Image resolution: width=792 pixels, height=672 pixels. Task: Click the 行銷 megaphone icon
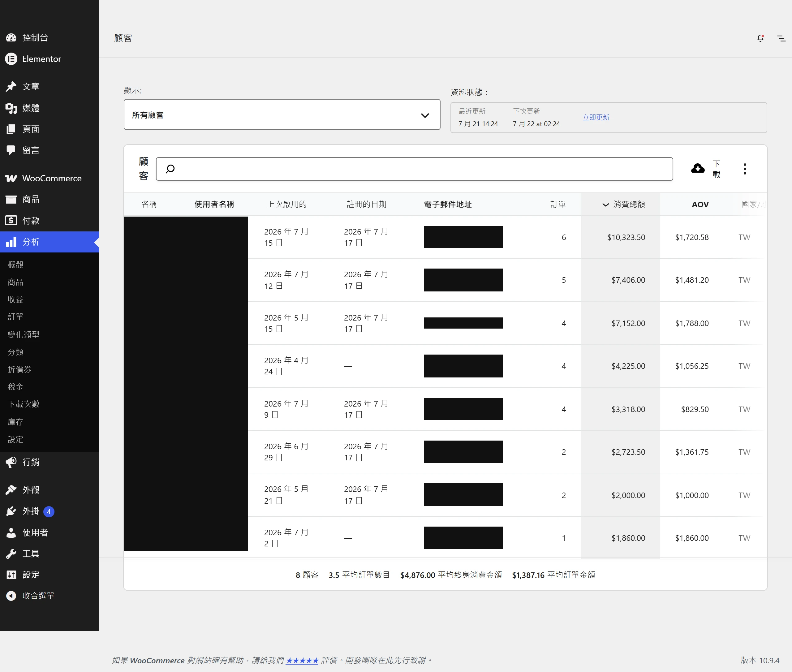click(x=11, y=462)
